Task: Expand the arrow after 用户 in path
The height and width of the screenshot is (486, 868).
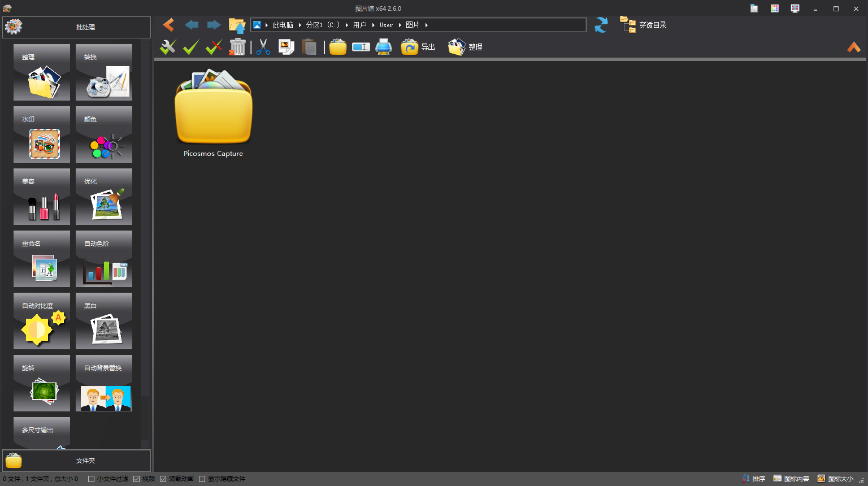Action: (x=374, y=25)
